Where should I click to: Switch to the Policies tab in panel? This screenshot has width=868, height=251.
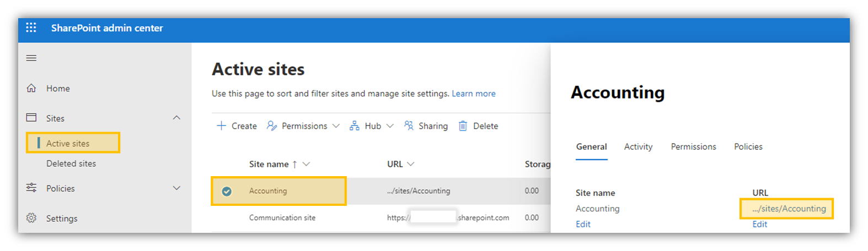[x=748, y=146]
